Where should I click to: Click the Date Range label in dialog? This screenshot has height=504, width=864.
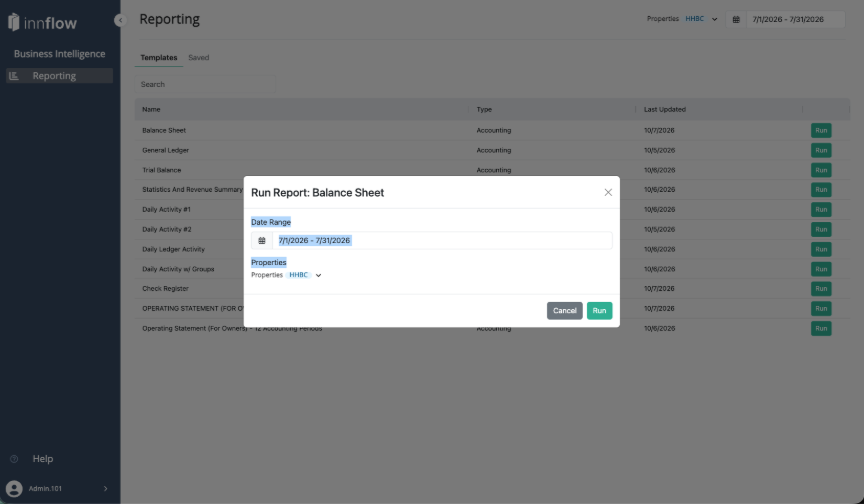pos(271,222)
